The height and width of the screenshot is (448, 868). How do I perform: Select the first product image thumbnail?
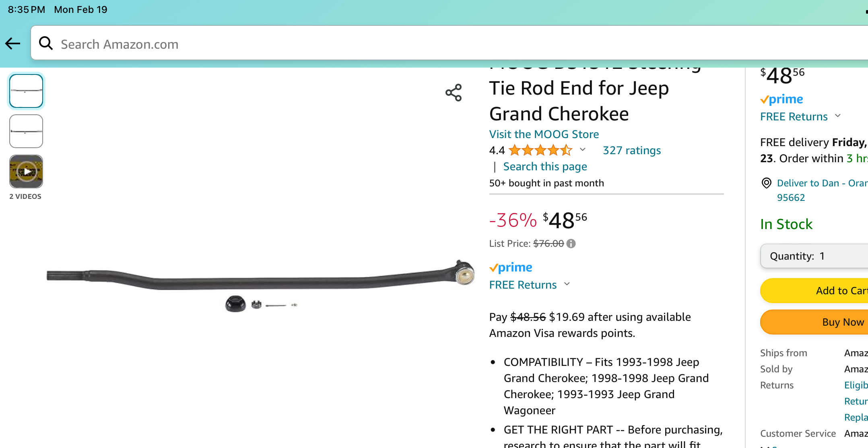coord(26,91)
